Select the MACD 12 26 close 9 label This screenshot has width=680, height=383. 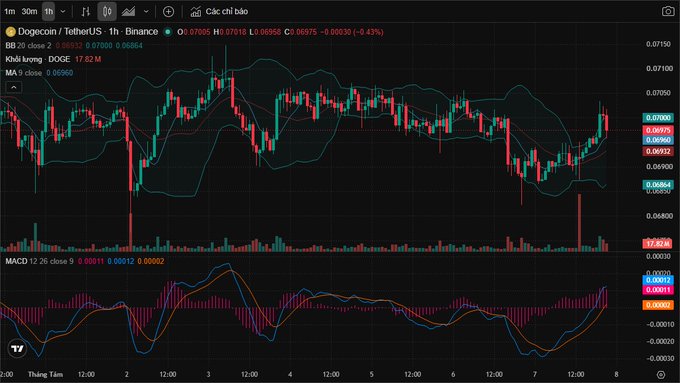click(x=39, y=261)
